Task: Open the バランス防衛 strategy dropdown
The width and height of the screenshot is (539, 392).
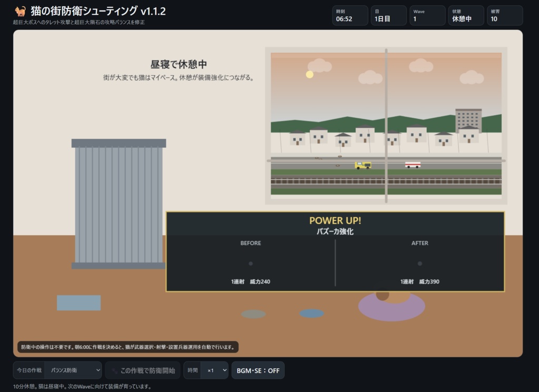Action: [73, 370]
